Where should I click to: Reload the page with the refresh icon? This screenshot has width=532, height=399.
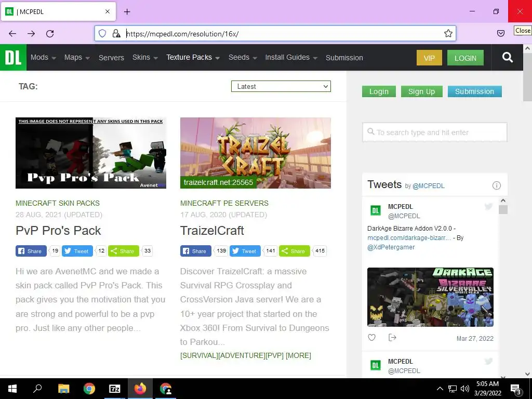(50, 34)
